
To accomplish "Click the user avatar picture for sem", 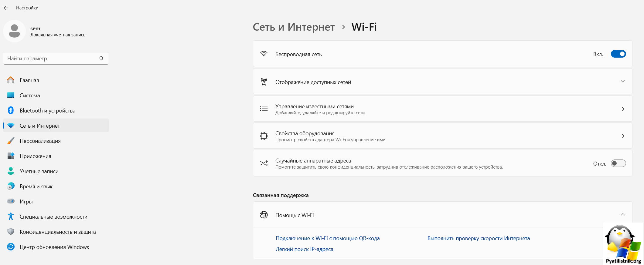I will pyautogui.click(x=14, y=31).
